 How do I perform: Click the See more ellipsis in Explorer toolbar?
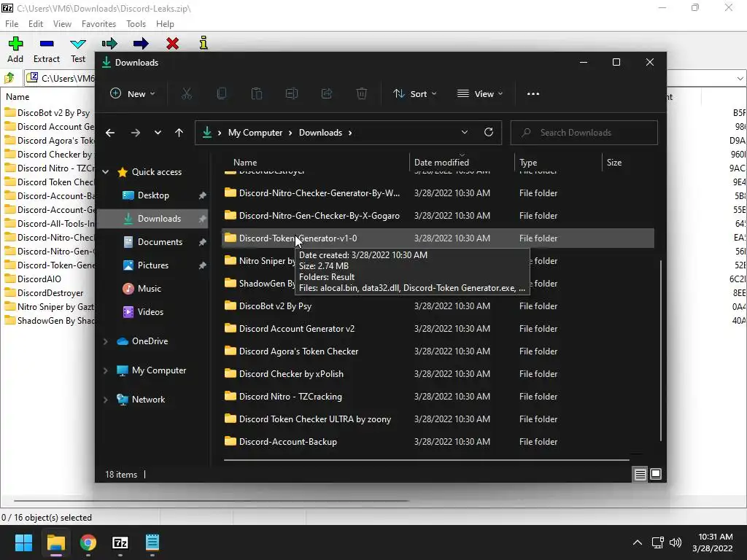click(x=533, y=94)
